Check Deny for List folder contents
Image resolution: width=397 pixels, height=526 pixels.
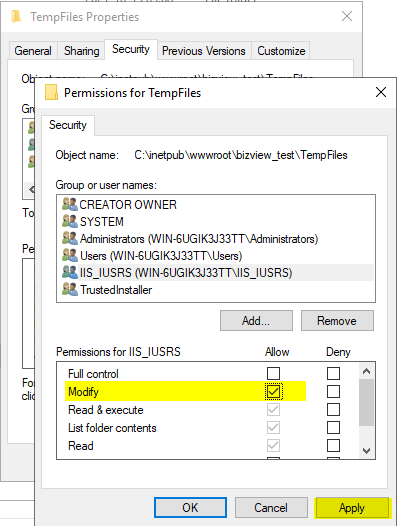pos(333,427)
